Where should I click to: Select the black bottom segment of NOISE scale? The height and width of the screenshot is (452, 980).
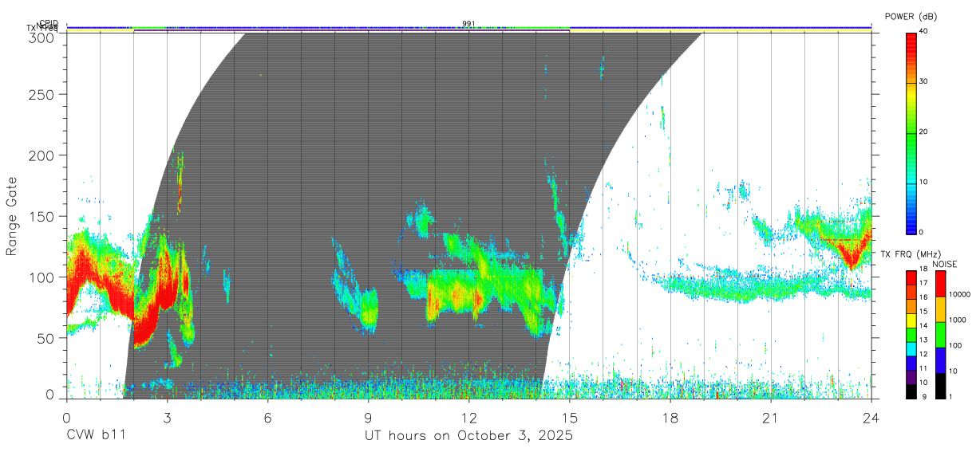click(940, 386)
